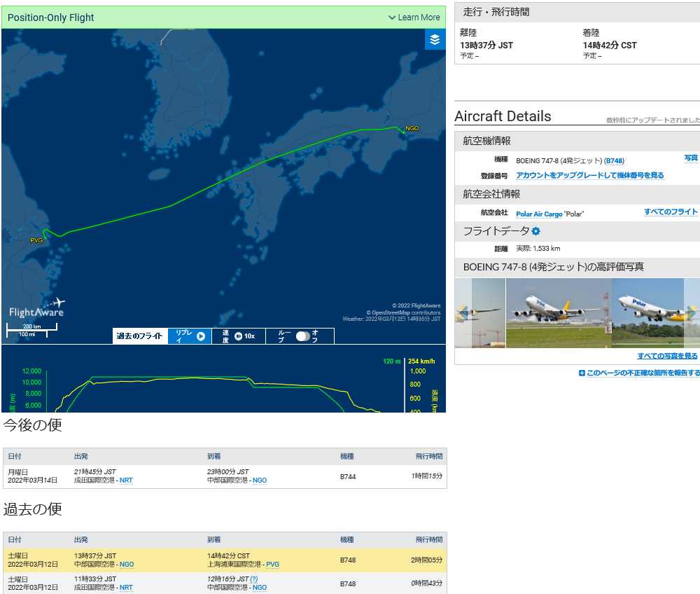Viewport: 700px width, 594px height.
Task: View すべてのフライト for the airline
Action: pos(671,212)
